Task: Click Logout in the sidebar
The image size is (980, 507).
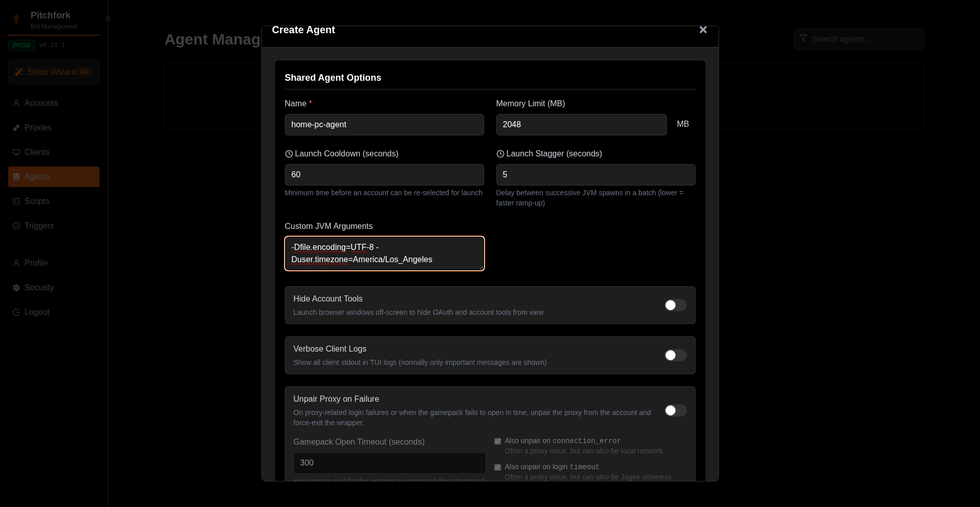Action: point(54,312)
